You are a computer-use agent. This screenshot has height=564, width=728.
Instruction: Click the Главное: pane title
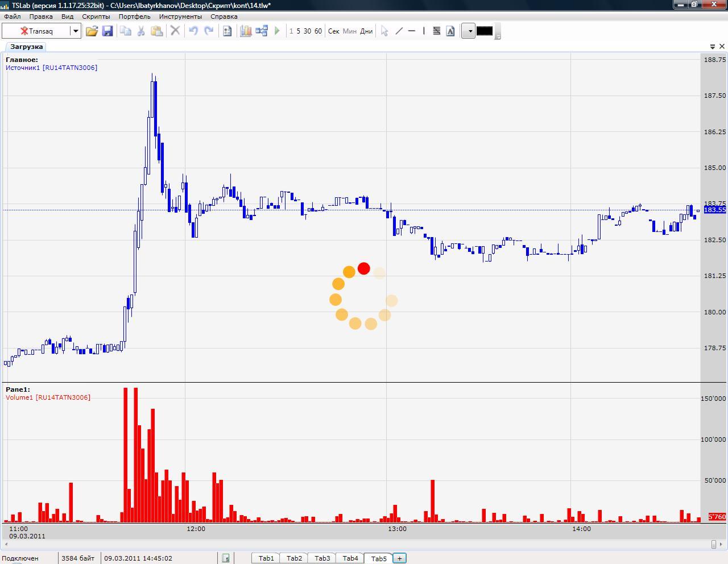(x=22, y=60)
